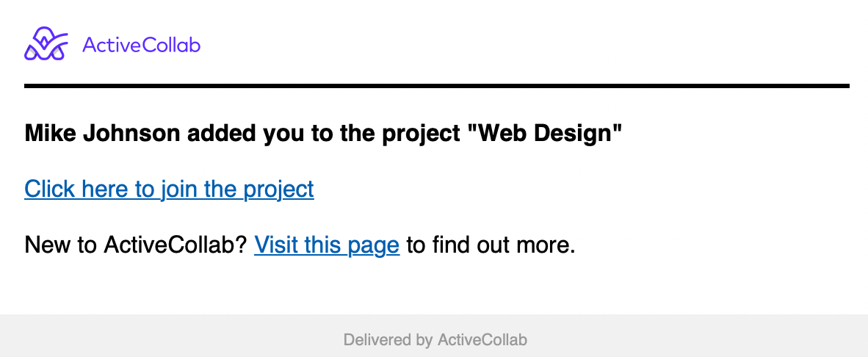Follow the "Visit this page" link
868x357 pixels.
(x=327, y=245)
